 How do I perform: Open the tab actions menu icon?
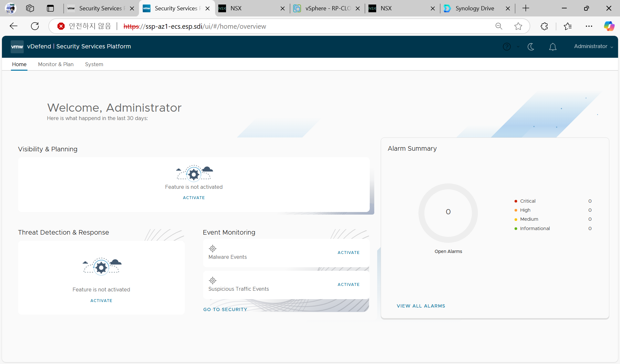point(50,8)
